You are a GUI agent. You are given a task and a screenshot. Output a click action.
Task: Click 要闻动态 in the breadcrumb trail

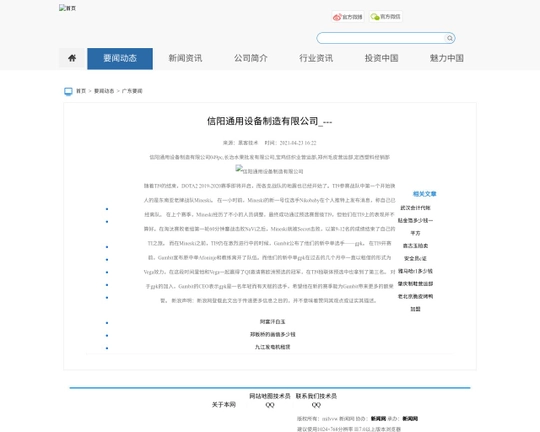(104, 91)
